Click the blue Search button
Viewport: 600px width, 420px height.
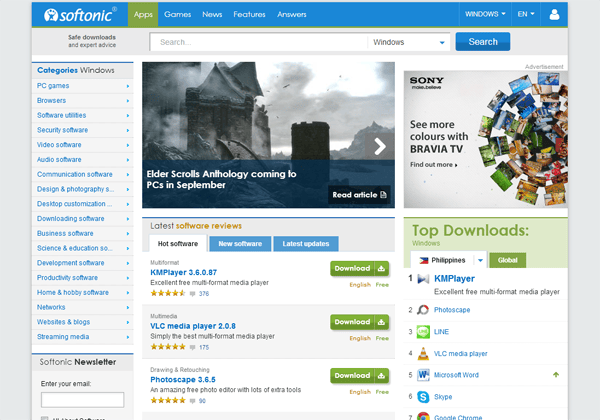tap(483, 42)
